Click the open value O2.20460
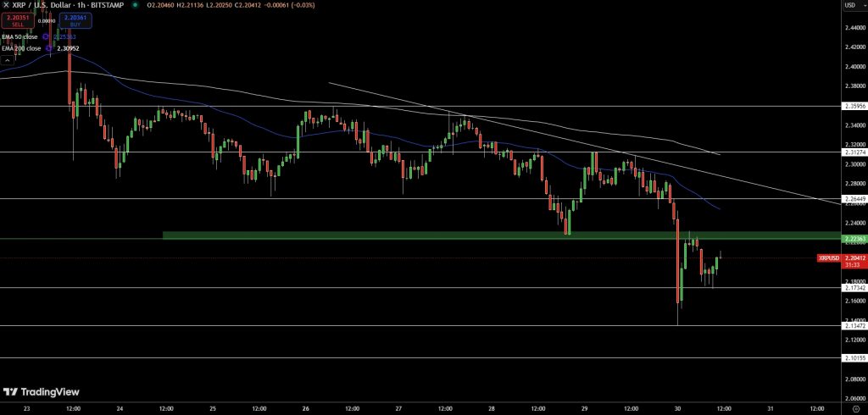The height and width of the screenshot is (415, 868). point(161,4)
